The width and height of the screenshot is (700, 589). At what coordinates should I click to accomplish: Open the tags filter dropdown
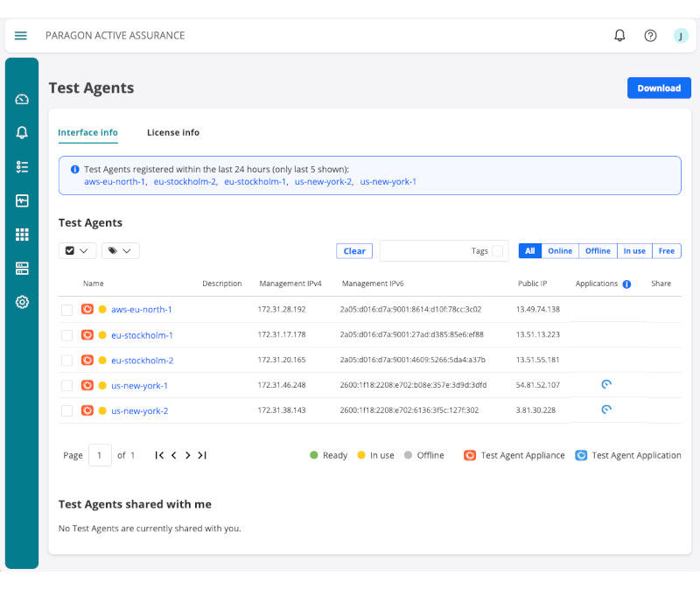pos(120,250)
